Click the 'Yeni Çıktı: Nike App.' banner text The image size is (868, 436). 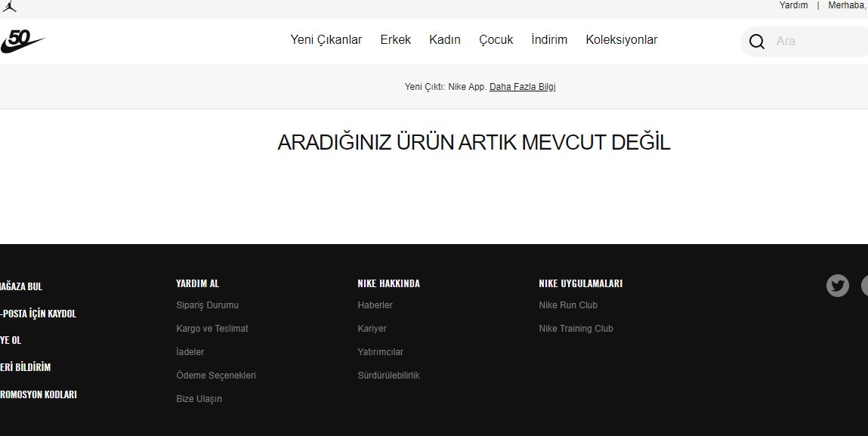[446, 87]
